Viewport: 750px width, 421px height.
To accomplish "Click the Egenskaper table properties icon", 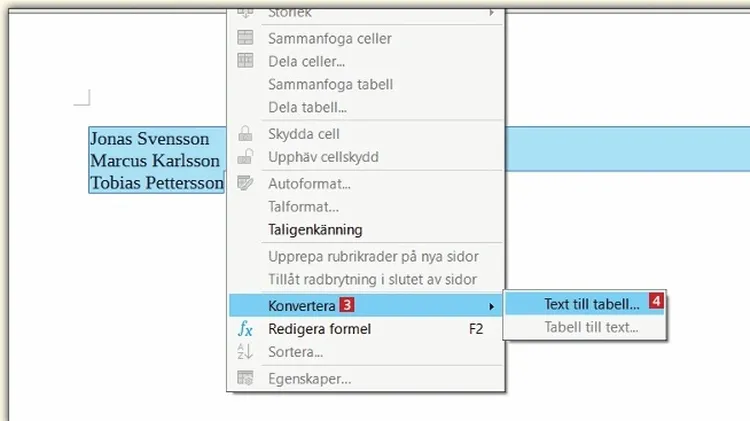I will [245, 379].
